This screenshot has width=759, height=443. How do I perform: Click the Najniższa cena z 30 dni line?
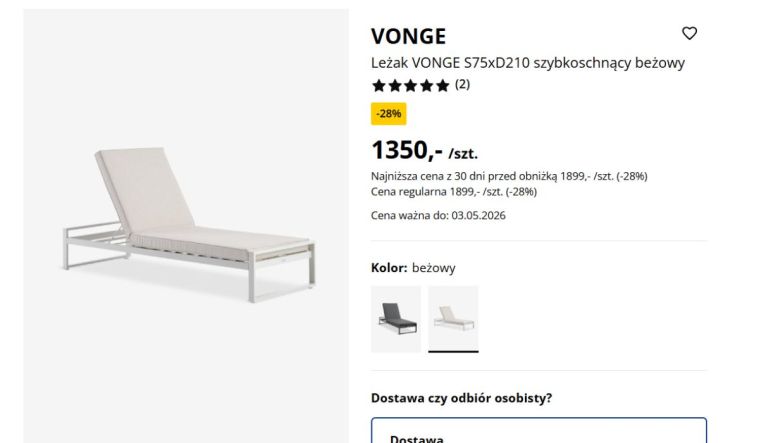509,176
